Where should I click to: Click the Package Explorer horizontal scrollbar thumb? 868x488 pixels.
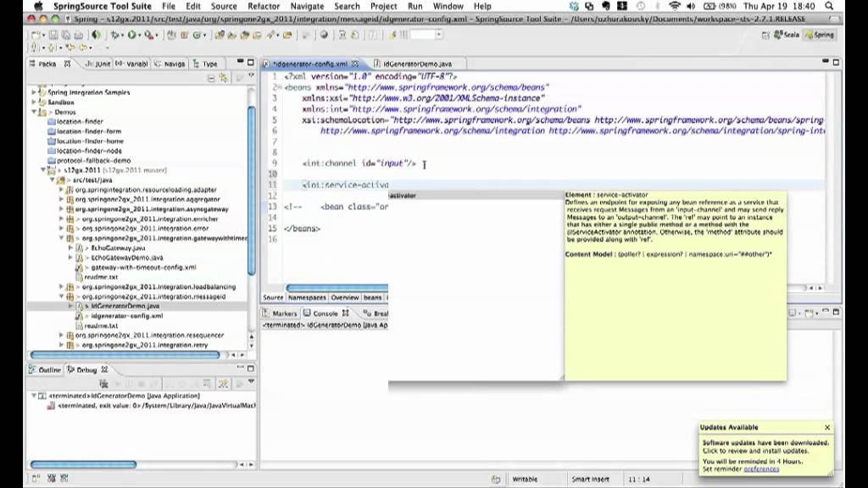(125, 355)
